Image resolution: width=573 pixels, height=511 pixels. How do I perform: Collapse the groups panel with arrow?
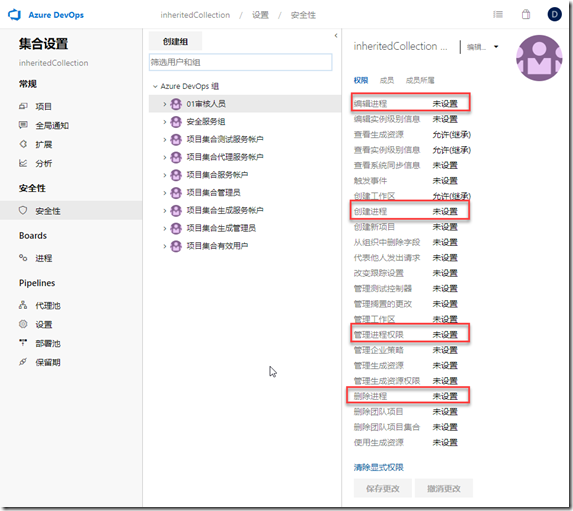pos(336,35)
